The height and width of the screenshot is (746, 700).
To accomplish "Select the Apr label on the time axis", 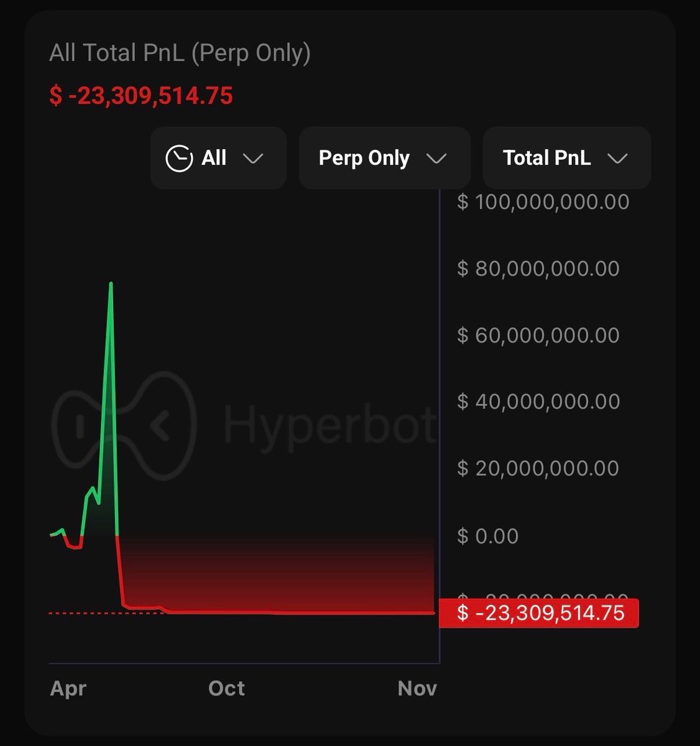I will (x=68, y=688).
